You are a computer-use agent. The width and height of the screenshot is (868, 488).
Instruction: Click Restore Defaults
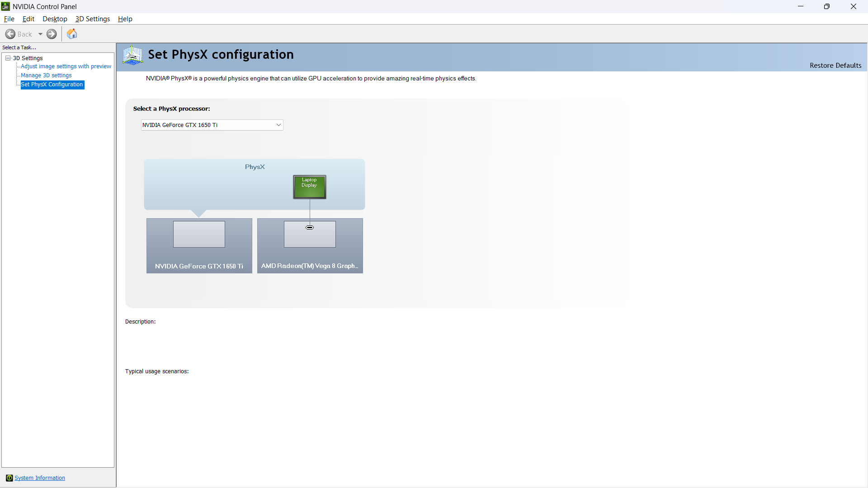tap(835, 66)
